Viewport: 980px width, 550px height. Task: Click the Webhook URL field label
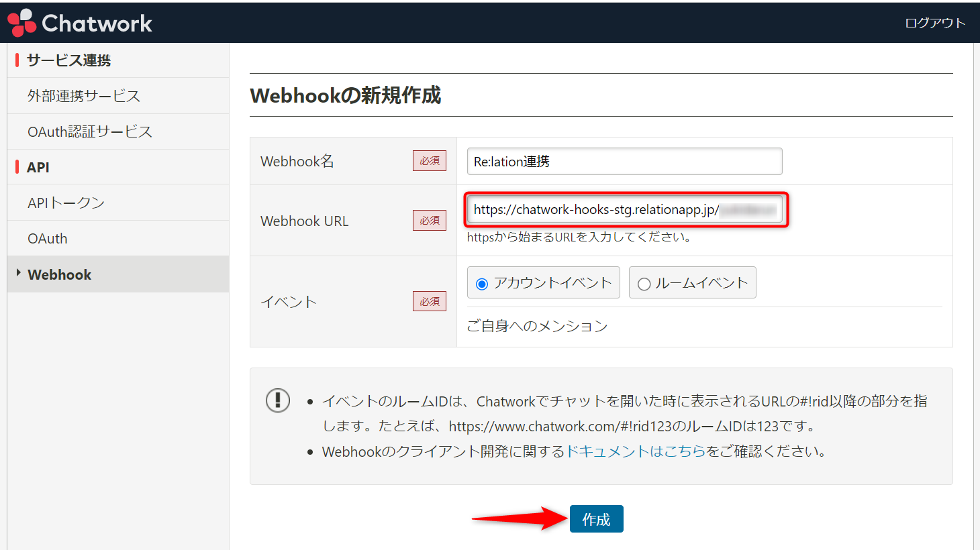pyautogui.click(x=305, y=221)
